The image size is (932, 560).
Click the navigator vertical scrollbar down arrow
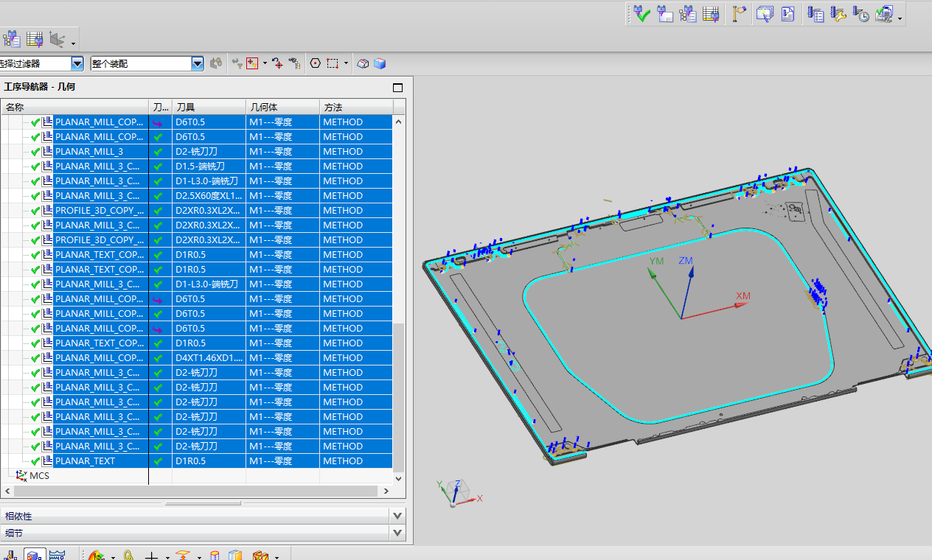[399, 478]
